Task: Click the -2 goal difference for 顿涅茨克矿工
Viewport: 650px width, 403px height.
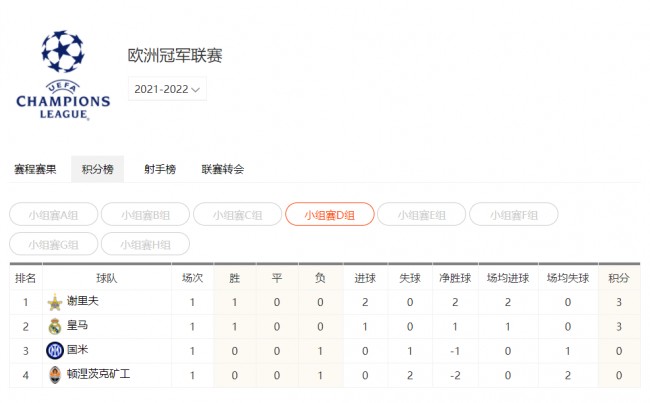Action: (455, 375)
